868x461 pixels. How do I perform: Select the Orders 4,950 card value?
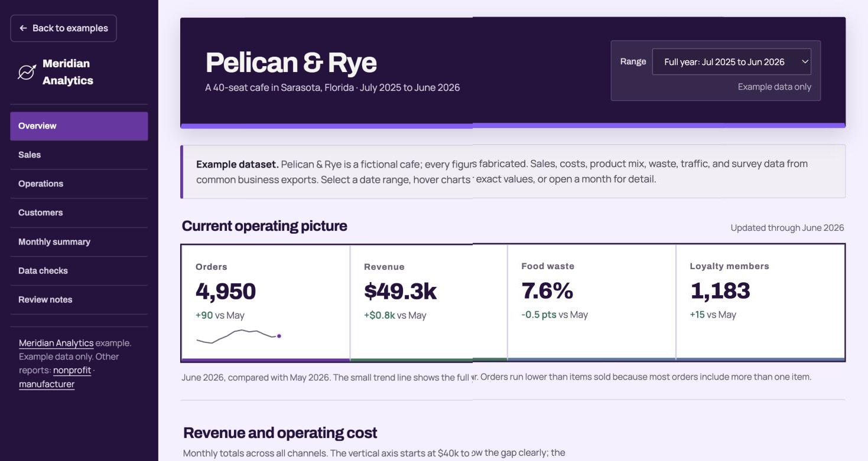[x=226, y=292]
